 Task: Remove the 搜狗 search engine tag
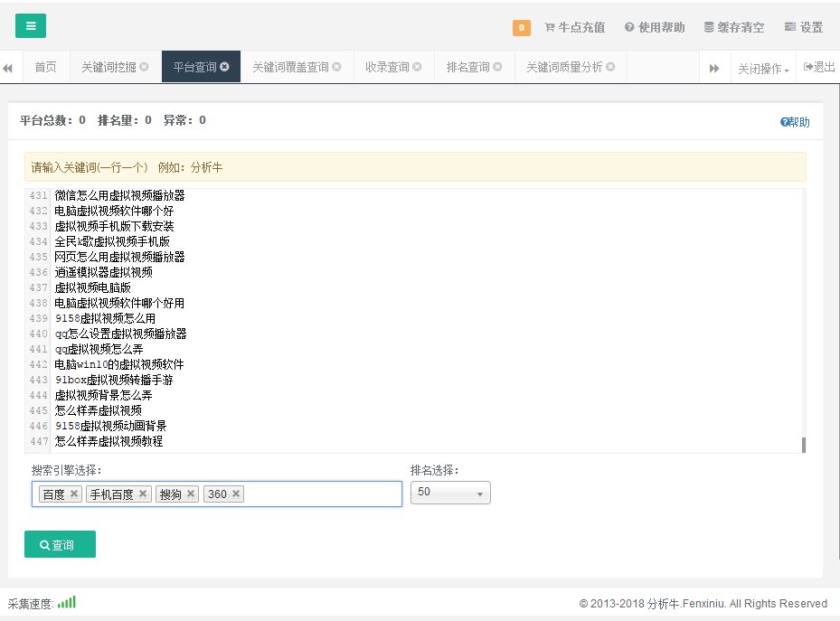coord(190,494)
